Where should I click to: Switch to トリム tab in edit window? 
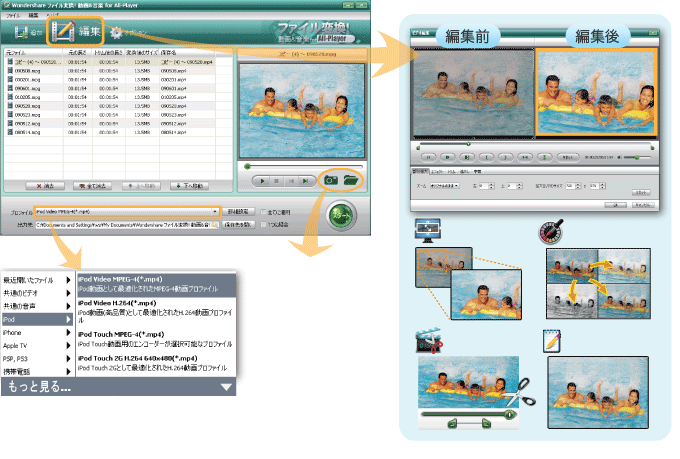pyautogui.click(x=451, y=172)
